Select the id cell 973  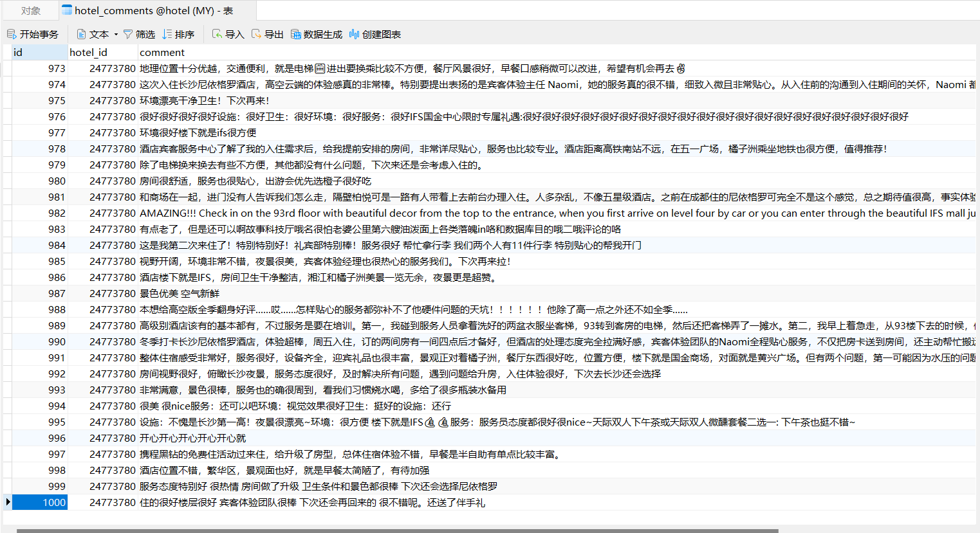[x=40, y=68]
